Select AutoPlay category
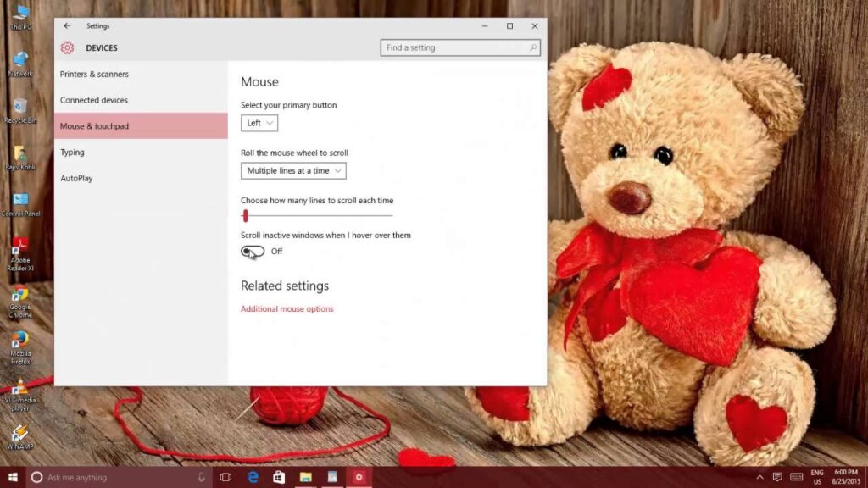 141,178
